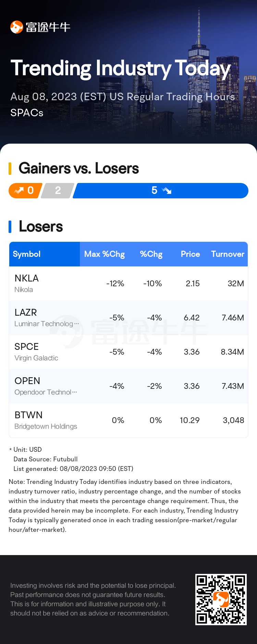The width and height of the screenshot is (257, 644).
Task: Click the Trending Industry Today title
Action: coord(121,69)
